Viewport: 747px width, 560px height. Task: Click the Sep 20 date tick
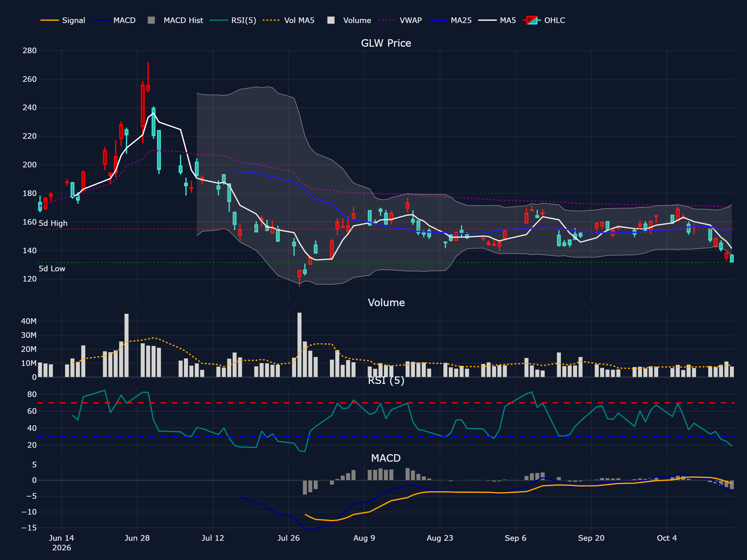coord(591,538)
